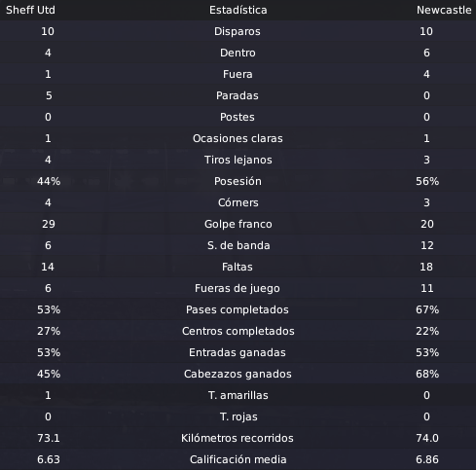Viewport: 476px width, 470px height.
Task: Click the Sheff Utd column header
Action: [30, 10]
